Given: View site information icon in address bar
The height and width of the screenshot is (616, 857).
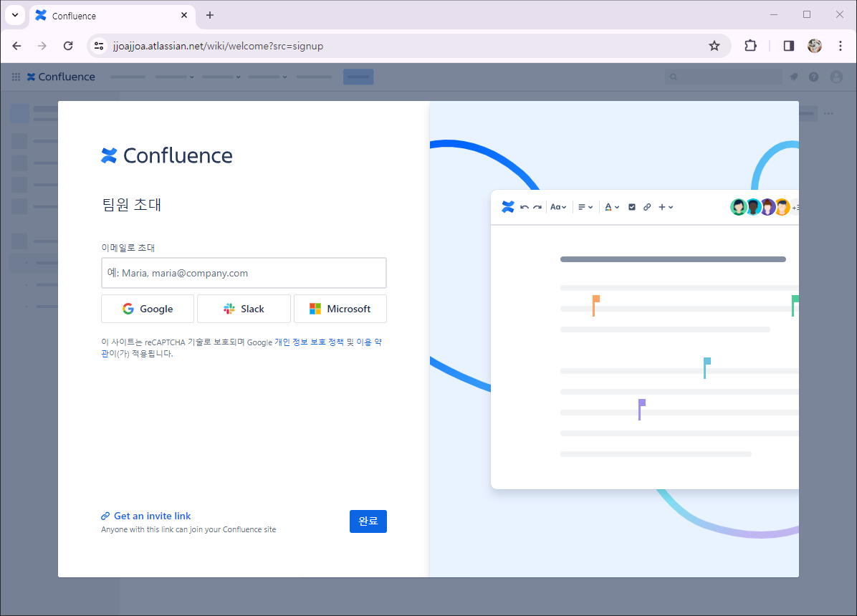Looking at the screenshot, I should pos(99,46).
